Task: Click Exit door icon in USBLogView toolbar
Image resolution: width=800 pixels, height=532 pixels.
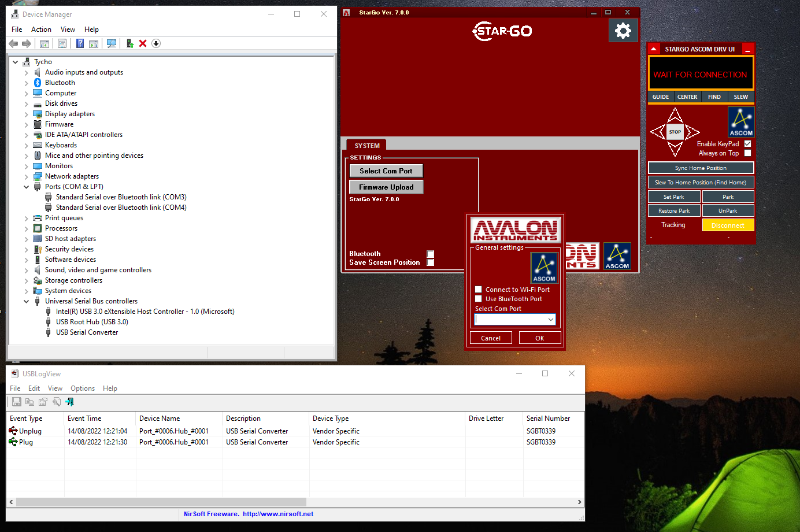Action: (x=70, y=402)
